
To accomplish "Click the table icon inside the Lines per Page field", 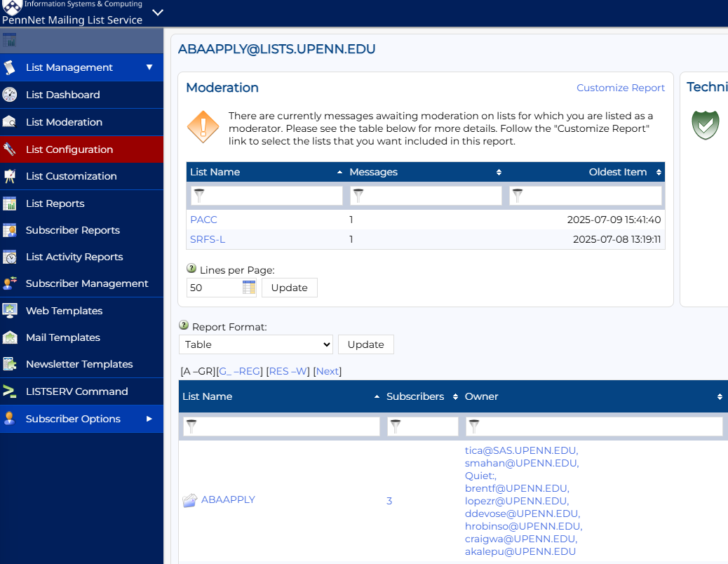I will 249,288.
